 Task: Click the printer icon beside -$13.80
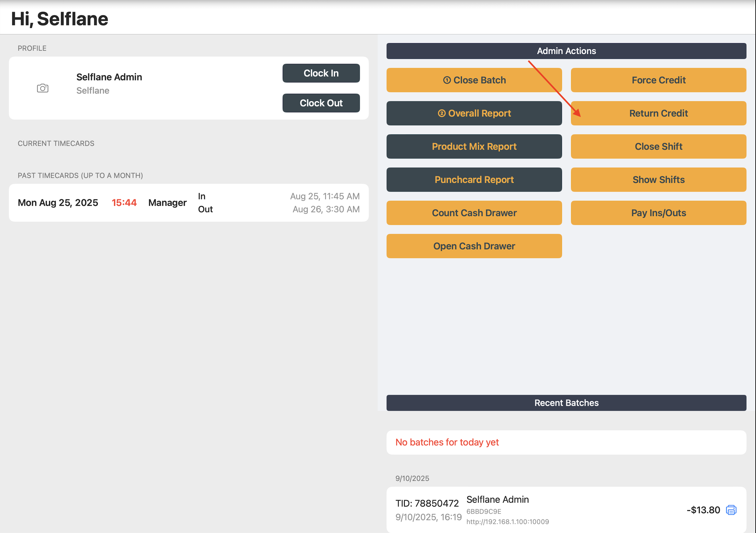[731, 510]
